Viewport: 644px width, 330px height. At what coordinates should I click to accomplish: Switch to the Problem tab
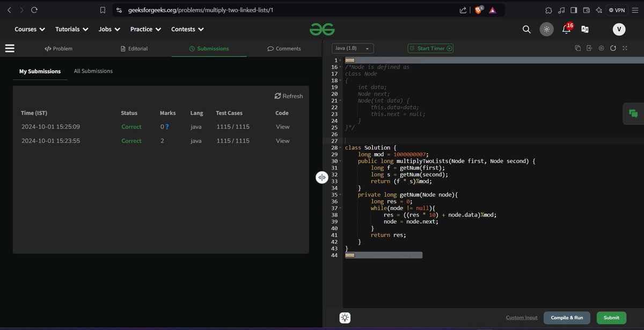58,48
